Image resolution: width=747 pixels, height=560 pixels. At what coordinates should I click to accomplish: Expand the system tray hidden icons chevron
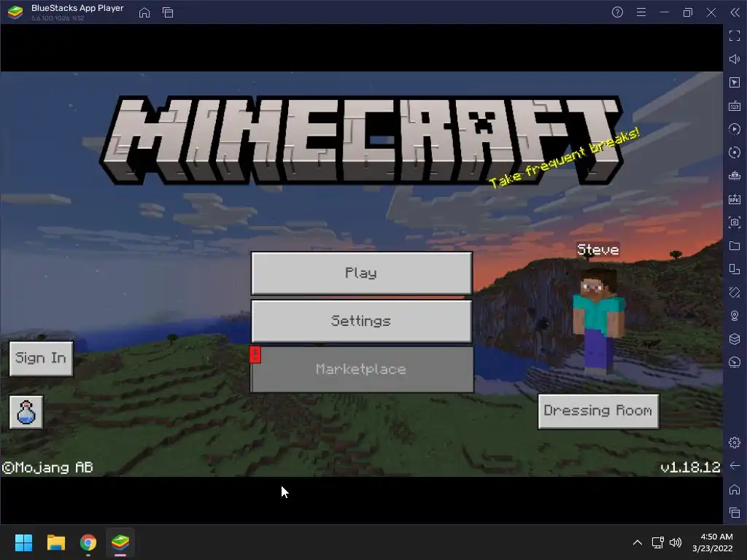pos(638,542)
